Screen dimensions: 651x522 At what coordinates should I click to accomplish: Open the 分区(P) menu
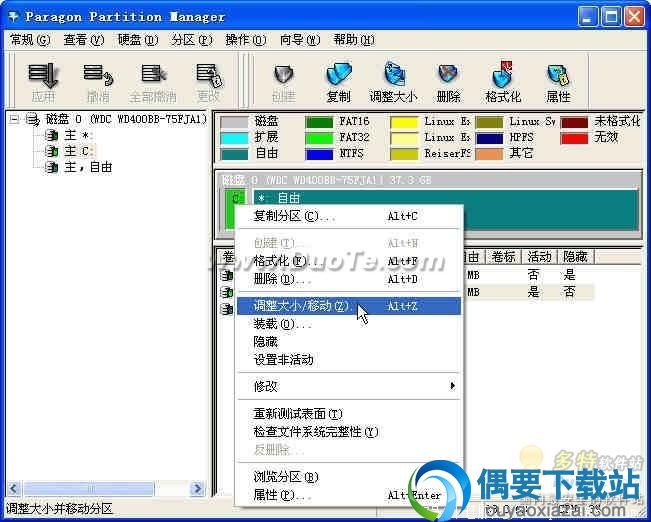192,40
